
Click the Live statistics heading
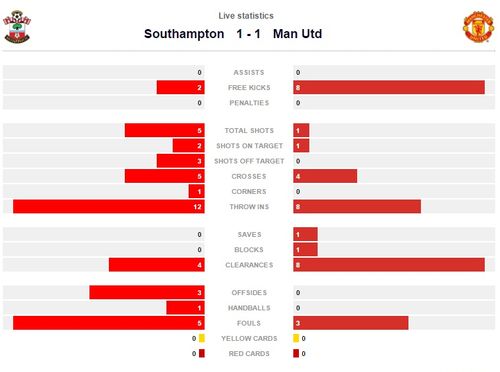click(x=246, y=16)
